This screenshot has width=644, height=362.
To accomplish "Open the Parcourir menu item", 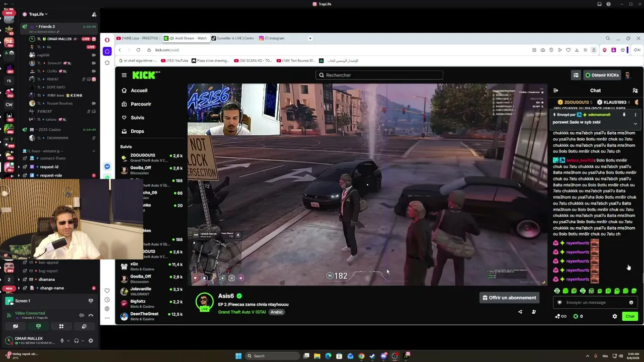I will pos(141,104).
